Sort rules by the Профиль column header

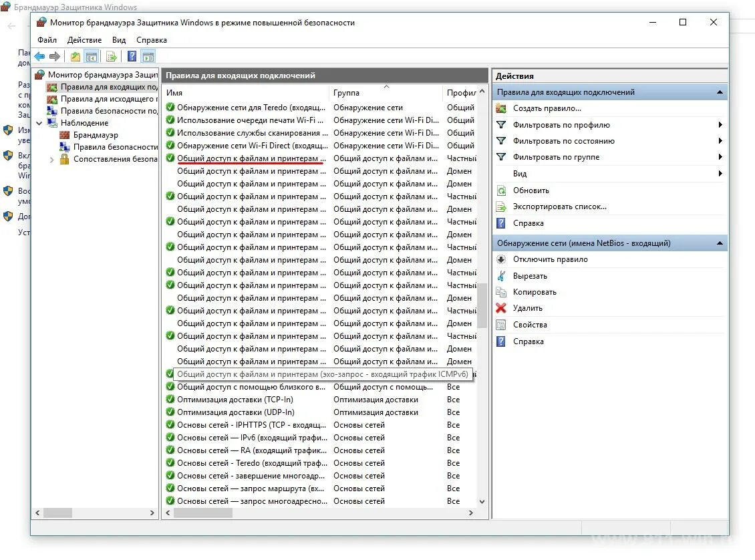click(461, 92)
